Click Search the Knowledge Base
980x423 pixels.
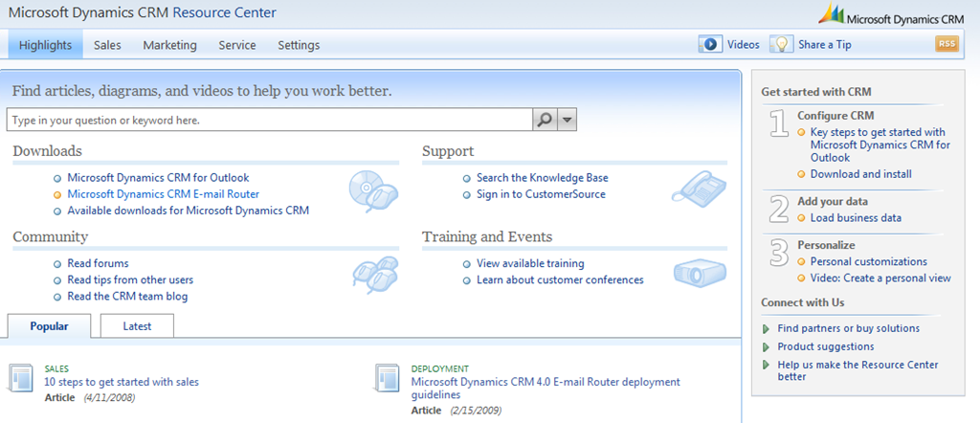tap(542, 177)
